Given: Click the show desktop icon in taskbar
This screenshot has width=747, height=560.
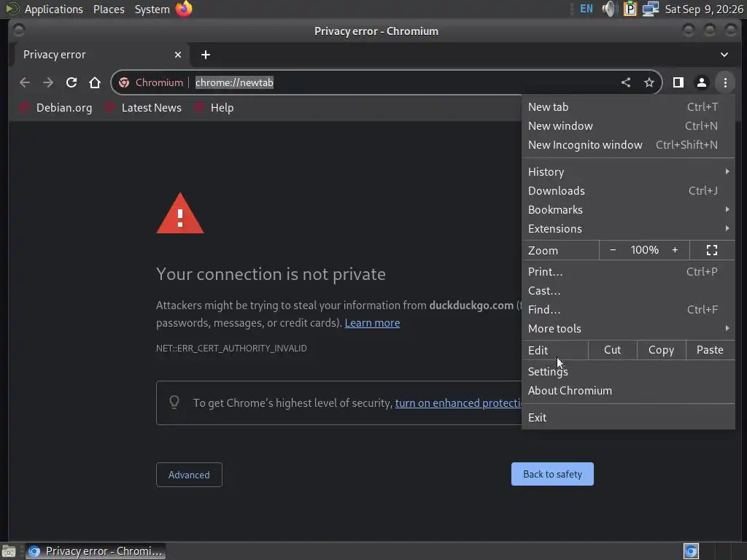Looking at the screenshot, I should (x=9, y=551).
